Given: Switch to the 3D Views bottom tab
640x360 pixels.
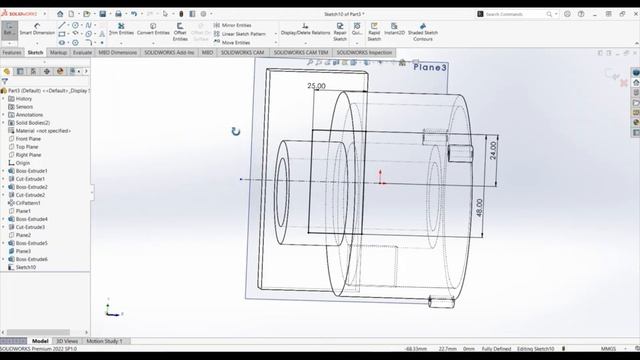Looking at the screenshot, I should tap(67, 341).
